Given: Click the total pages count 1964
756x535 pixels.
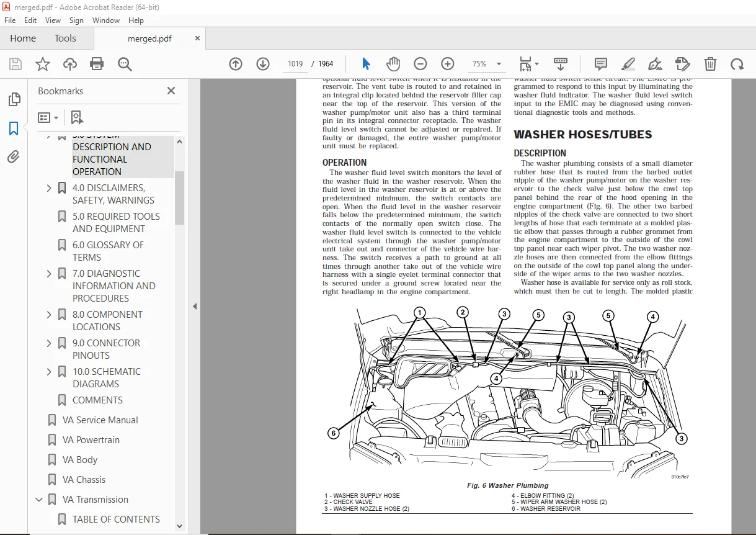Looking at the screenshot, I should pos(326,64).
